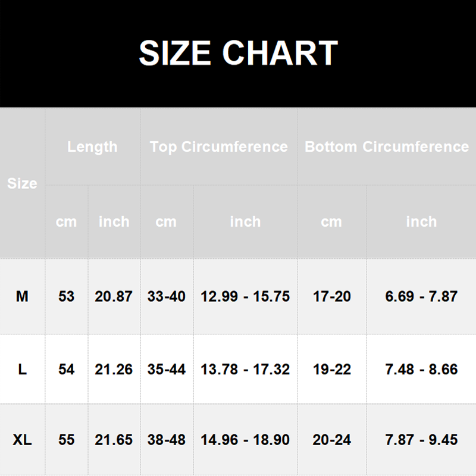Click the 19-22 bottom circumference cell
Screen dimensions: 476x476
(x=332, y=369)
